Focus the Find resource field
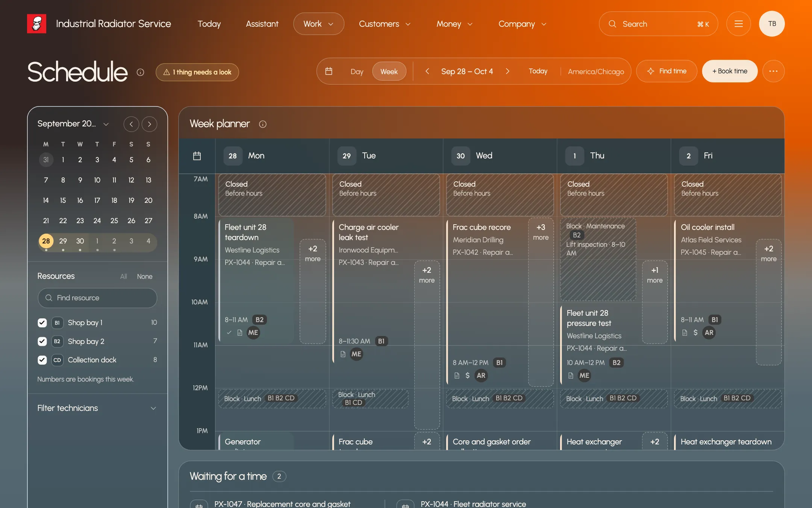Screen dimensions: 812x508 (97, 298)
